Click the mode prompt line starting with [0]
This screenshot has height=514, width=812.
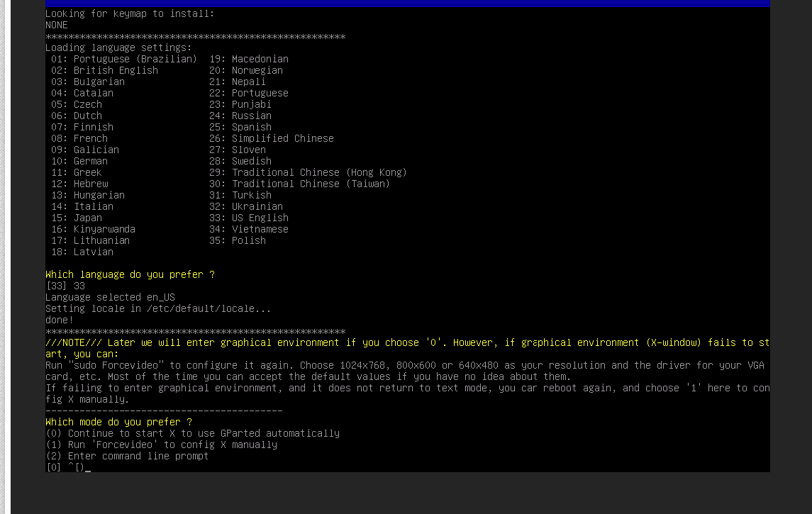[68, 467]
